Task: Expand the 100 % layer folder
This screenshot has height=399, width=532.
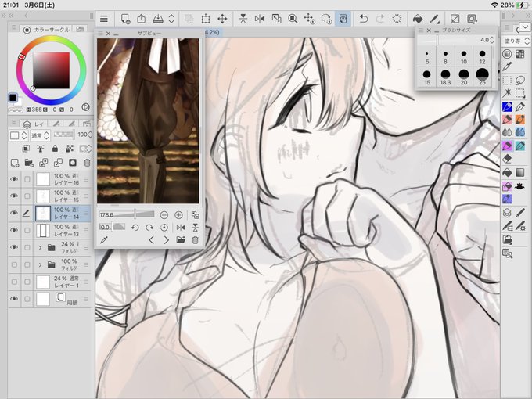Action: tap(40, 264)
